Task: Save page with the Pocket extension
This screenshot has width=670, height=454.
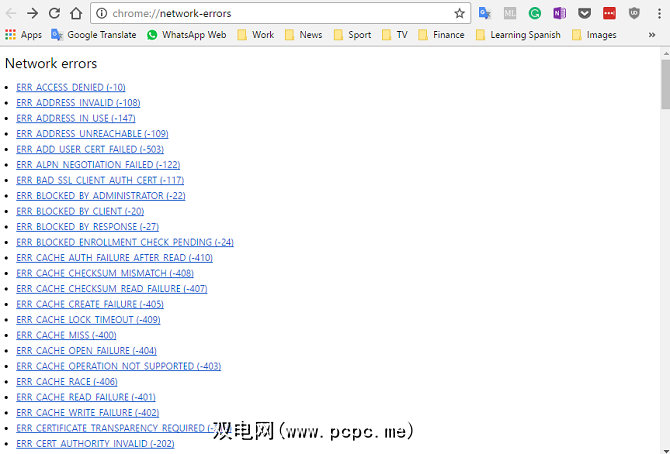Action: coord(584,13)
